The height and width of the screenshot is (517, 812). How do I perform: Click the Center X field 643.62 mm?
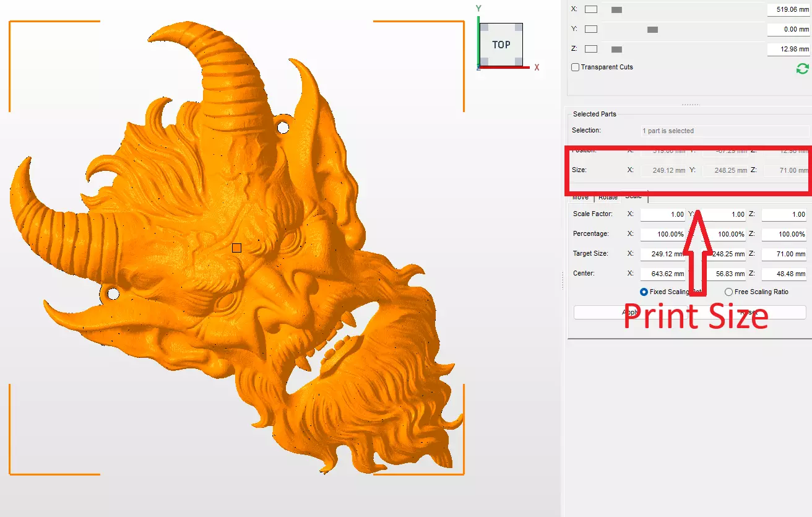pyautogui.click(x=663, y=274)
